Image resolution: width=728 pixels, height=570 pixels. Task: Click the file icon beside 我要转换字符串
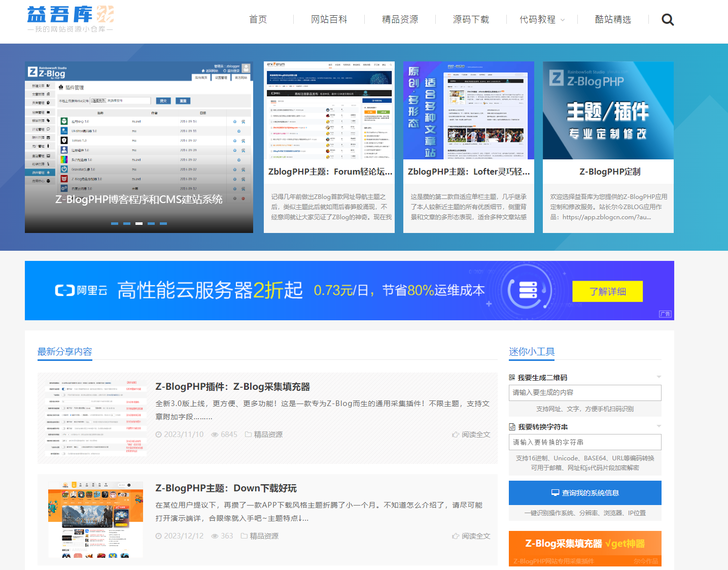click(512, 427)
